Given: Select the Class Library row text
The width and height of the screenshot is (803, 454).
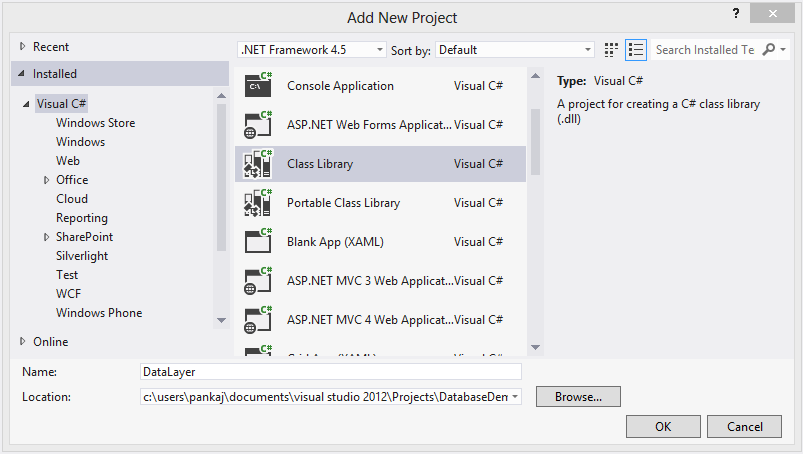Looking at the screenshot, I should pyautogui.click(x=320, y=164).
